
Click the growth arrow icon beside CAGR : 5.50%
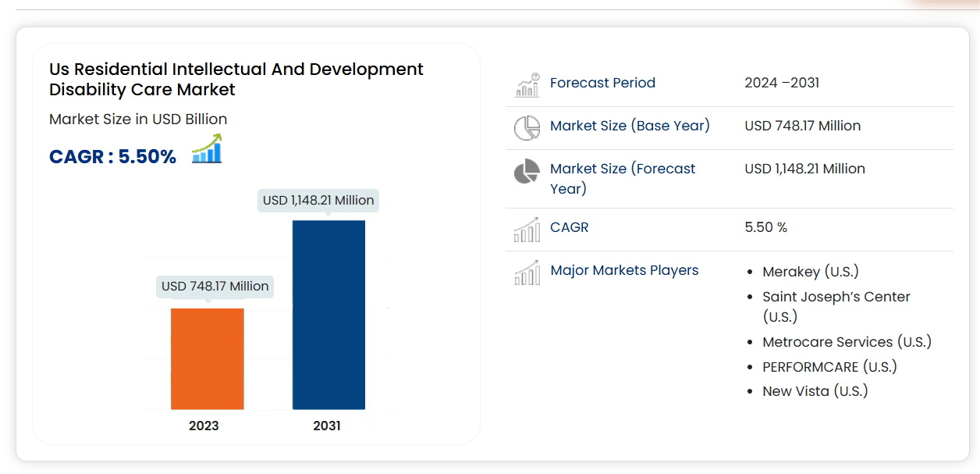click(x=207, y=148)
